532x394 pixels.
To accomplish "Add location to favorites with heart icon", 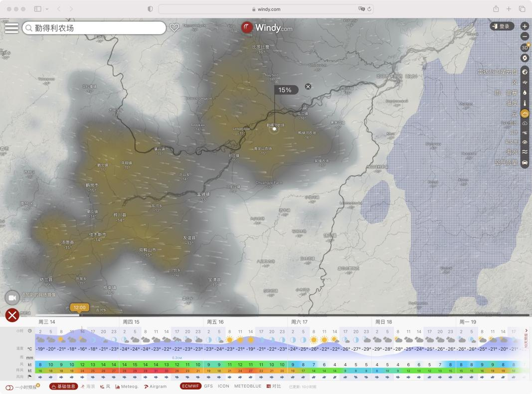I will click(174, 28).
